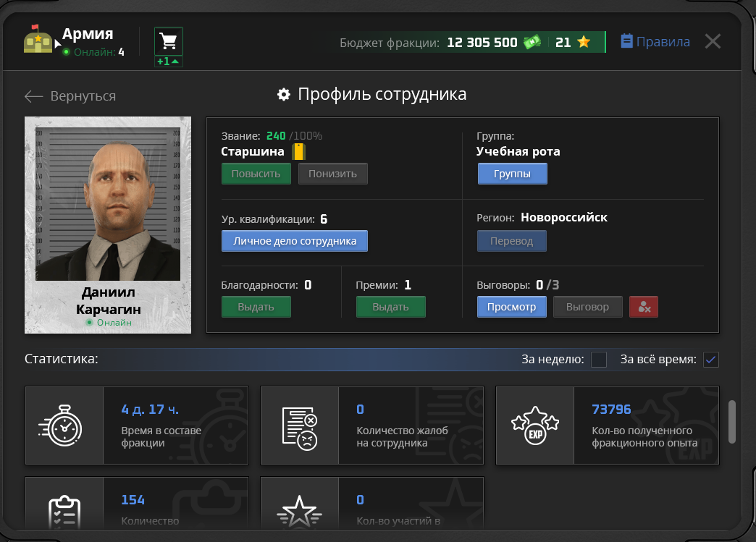Click the stopwatch time-in-faction icon

click(x=61, y=426)
